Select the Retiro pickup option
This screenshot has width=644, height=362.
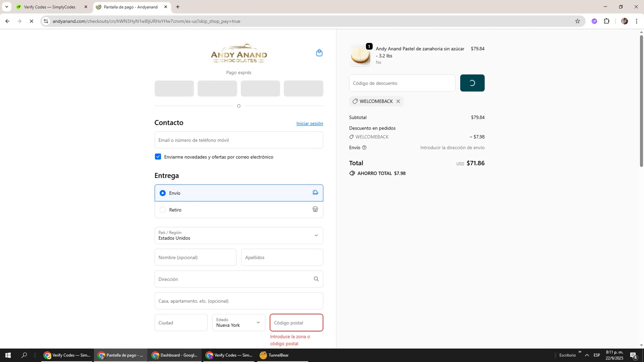(x=239, y=210)
